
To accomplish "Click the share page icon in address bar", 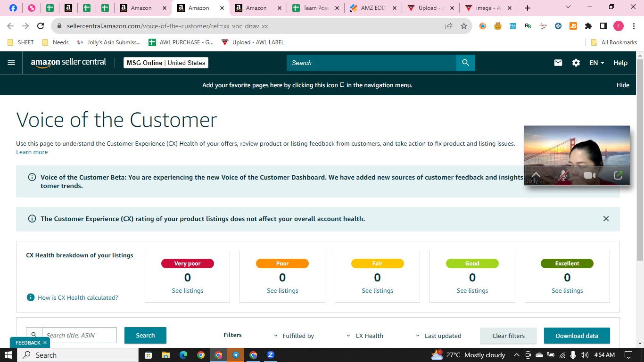I will pyautogui.click(x=449, y=26).
